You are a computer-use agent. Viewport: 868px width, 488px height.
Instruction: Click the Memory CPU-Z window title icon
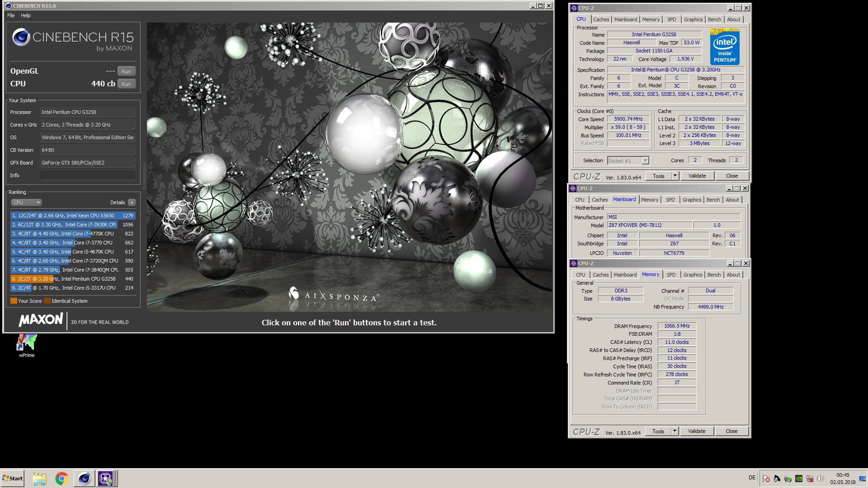pos(574,263)
